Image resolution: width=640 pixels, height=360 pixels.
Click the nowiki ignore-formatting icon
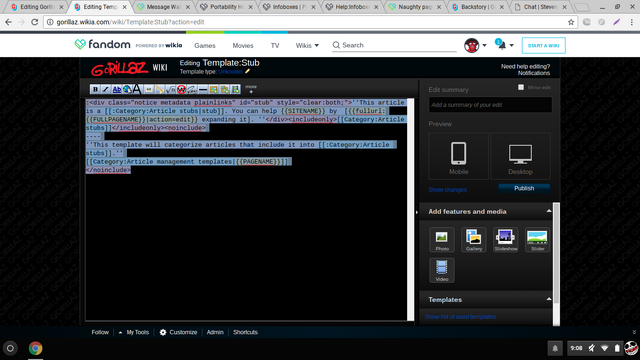coord(181,89)
